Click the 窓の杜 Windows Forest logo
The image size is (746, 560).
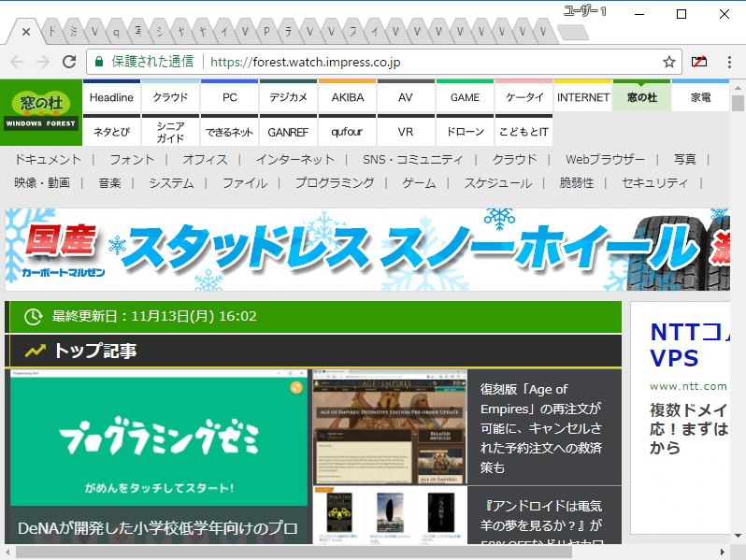tap(41, 112)
